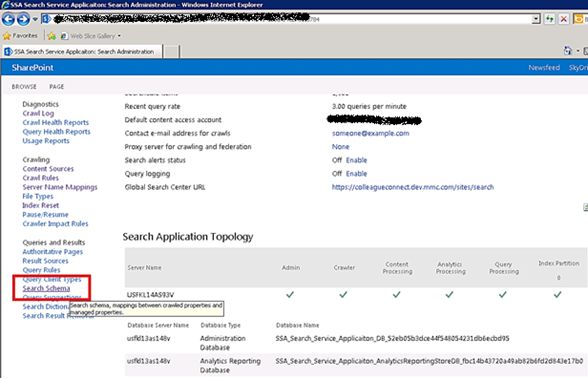Open Crawl Rules link
This screenshot has width=588, height=379.
point(40,178)
